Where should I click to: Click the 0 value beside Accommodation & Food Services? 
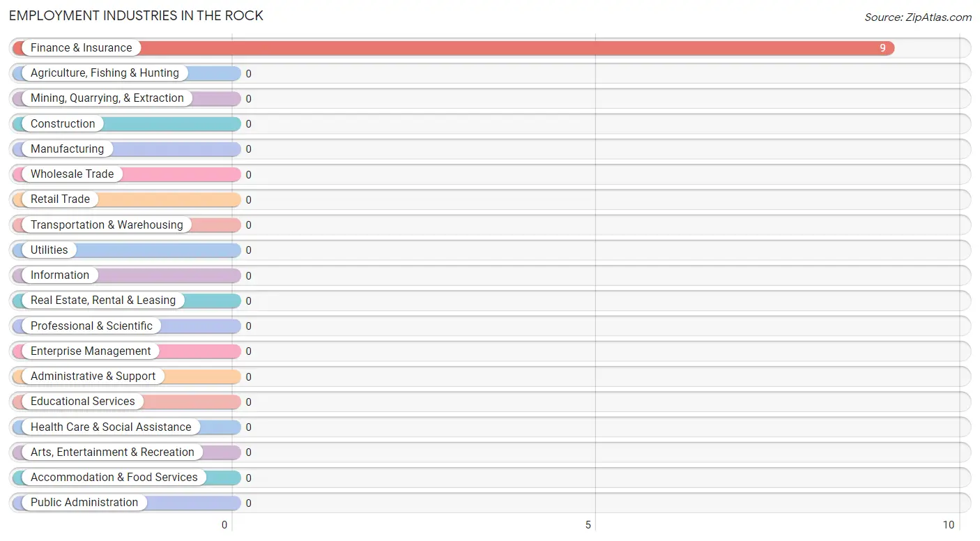(248, 478)
